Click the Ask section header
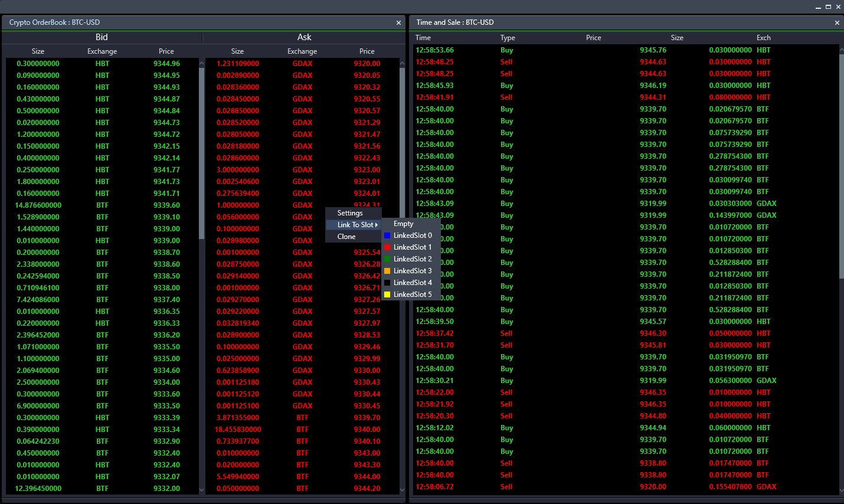The image size is (844, 504). 304,37
